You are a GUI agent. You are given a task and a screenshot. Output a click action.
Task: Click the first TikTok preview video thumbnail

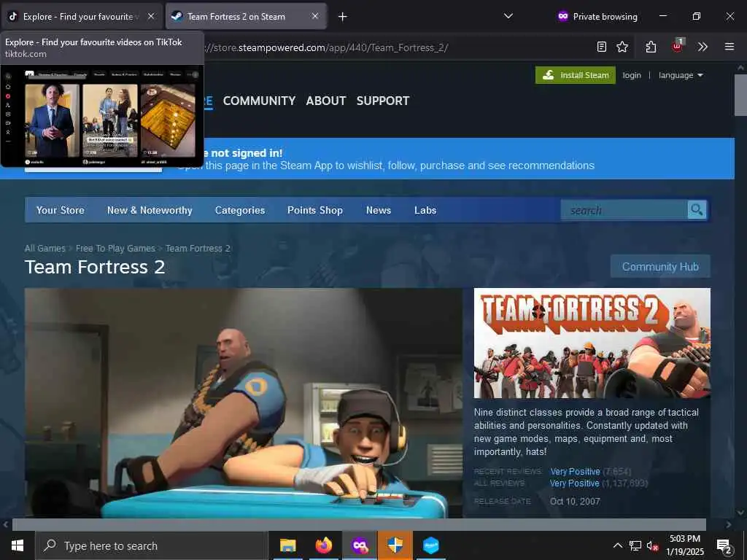click(x=53, y=120)
